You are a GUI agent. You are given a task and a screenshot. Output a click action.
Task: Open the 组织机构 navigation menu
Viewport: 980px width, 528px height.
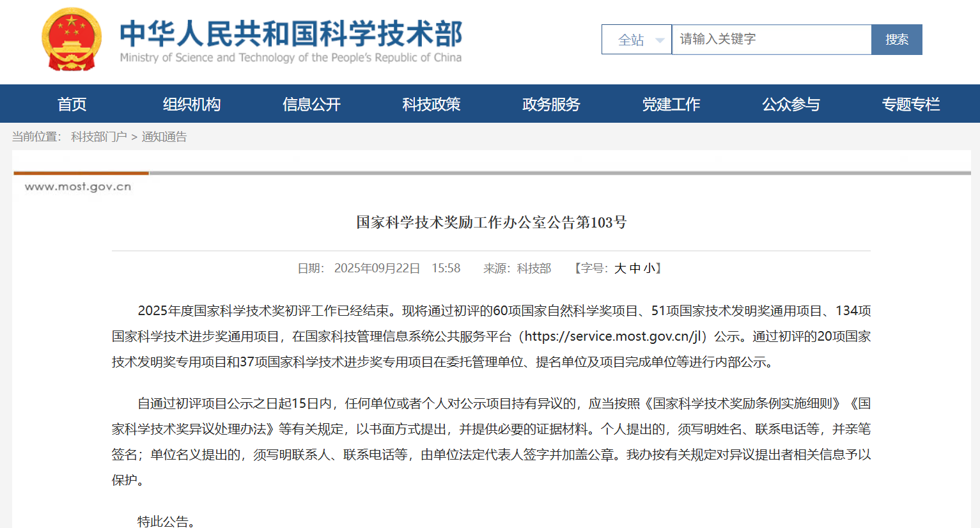point(192,104)
